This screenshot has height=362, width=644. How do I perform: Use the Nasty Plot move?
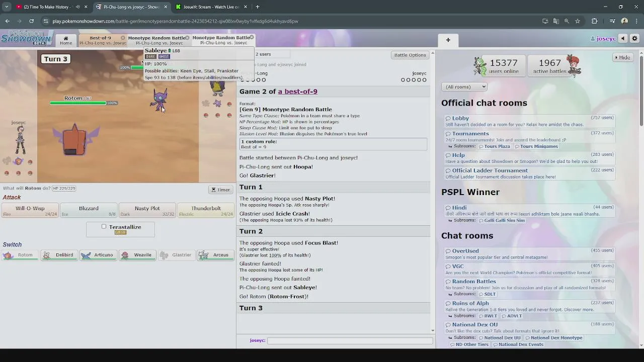coord(147,211)
